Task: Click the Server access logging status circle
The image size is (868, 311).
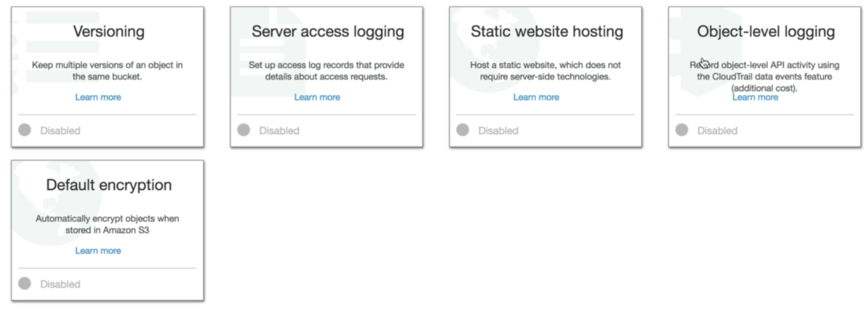Action: (243, 130)
